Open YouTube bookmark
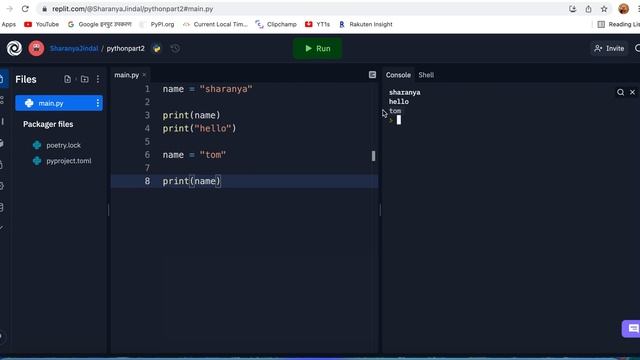The image size is (640, 360). click(41, 24)
